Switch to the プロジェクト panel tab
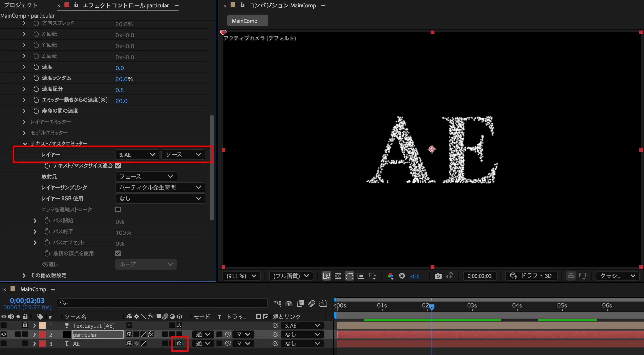The height and width of the screenshot is (355, 644). click(x=21, y=5)
